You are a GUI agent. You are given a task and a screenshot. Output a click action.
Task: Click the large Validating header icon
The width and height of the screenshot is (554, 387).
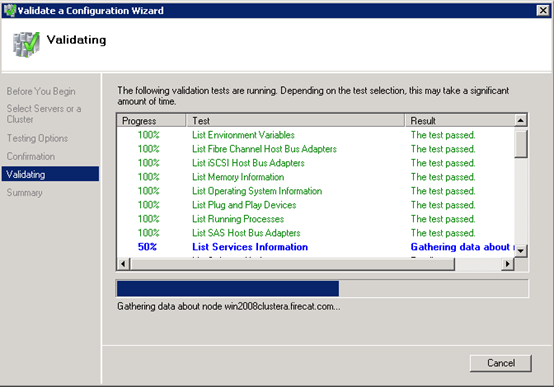[26, 44]
